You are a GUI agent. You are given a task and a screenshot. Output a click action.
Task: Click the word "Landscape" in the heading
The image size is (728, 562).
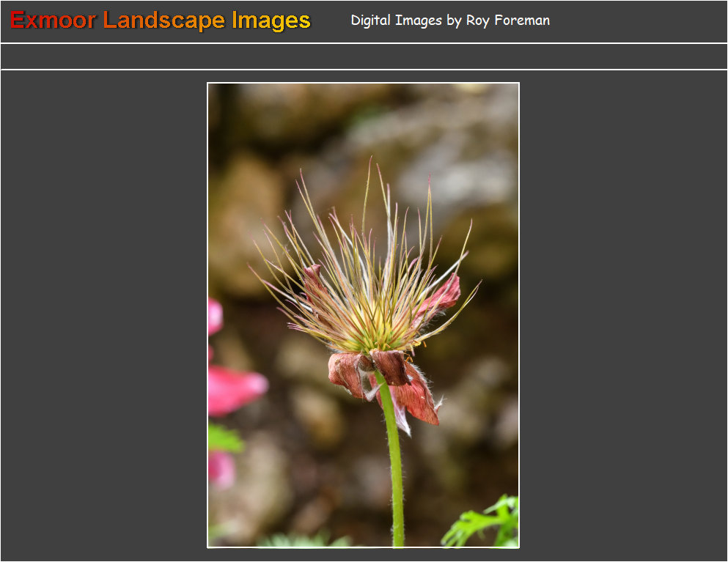click(x=163, y=21)
